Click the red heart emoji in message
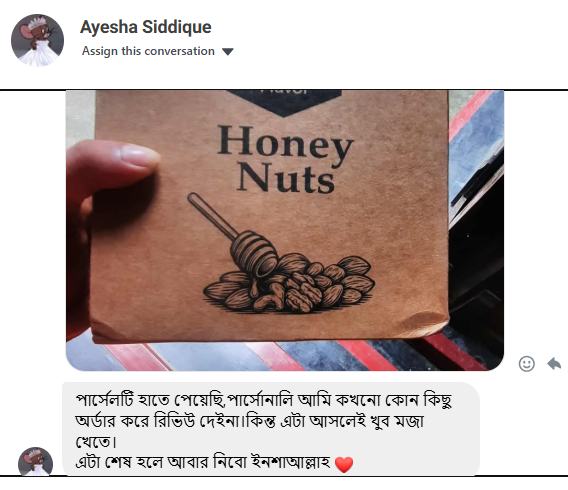The image size is (568, 490). tap(344, 464)
